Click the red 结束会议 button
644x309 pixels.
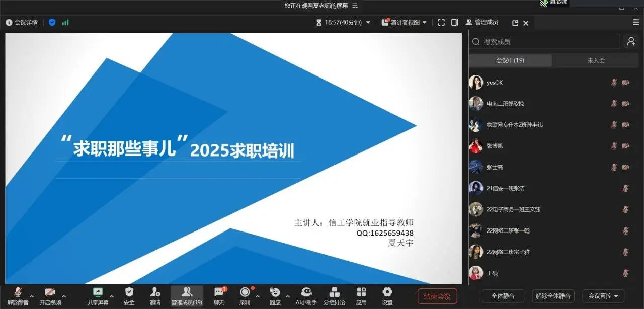437,296
